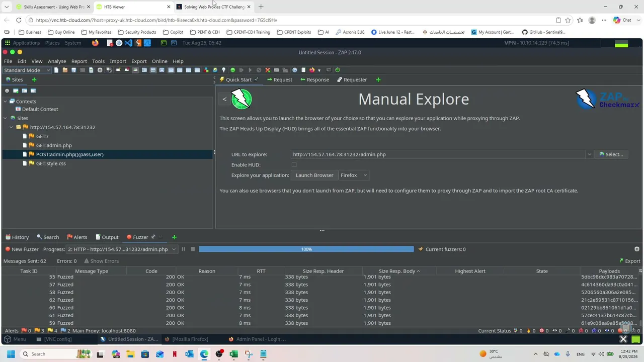Start a New Fuzzer
Screen dimensions: 644x362
(x=22, y=249)
